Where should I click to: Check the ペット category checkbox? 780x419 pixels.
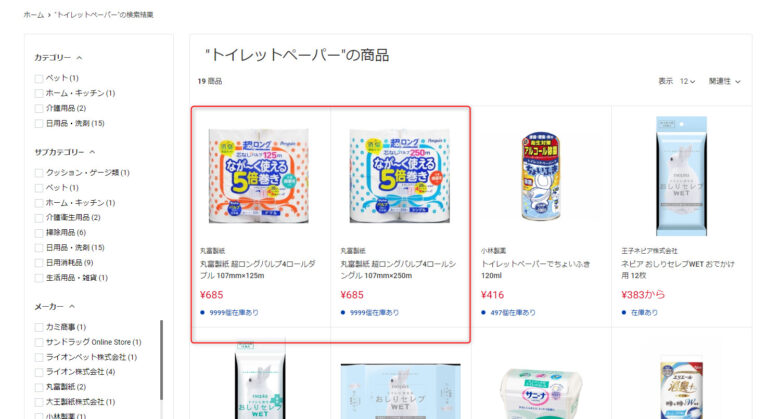coord(39,78)
